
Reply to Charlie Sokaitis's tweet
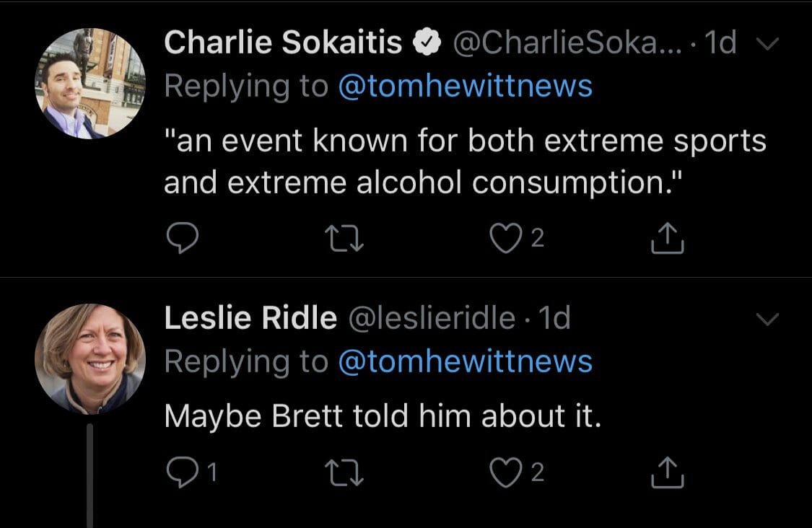pyautogui.click(x=183, y=237)
